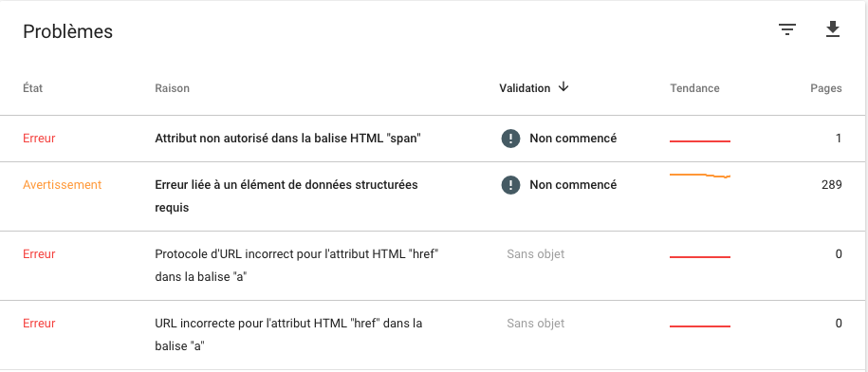This screenshot has height=372, width=868.
Task: Click the État column header
Action: [32, 88]
